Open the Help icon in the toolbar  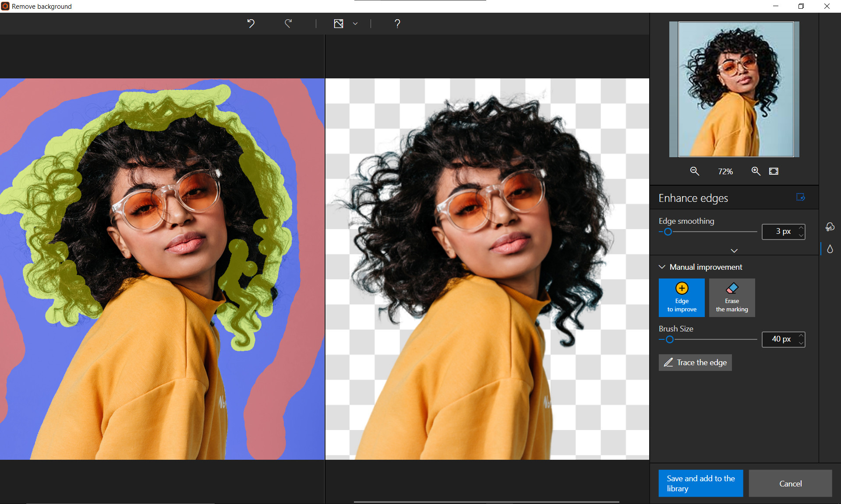coord(397,24)
